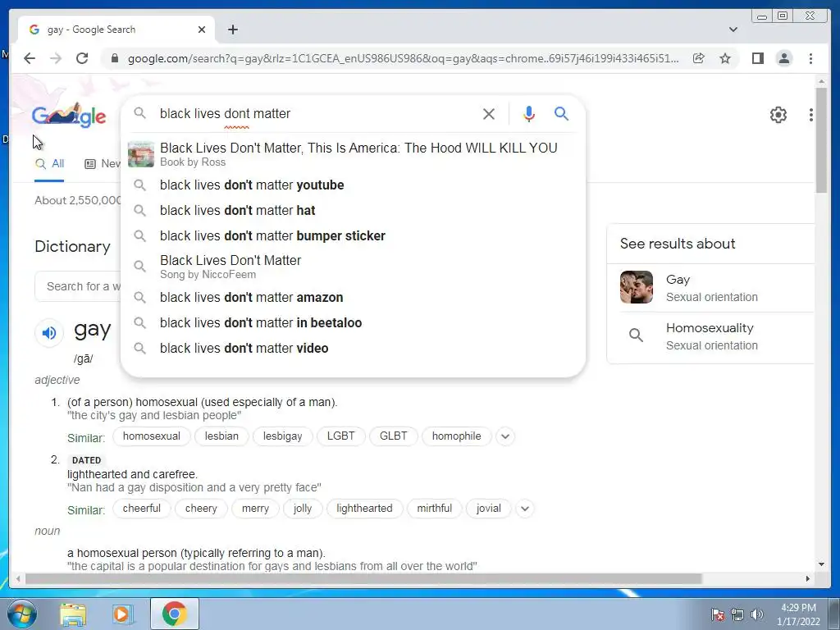Open the tab search dropdown
Viewport: 840px width, 630px height.
point(733,30)
